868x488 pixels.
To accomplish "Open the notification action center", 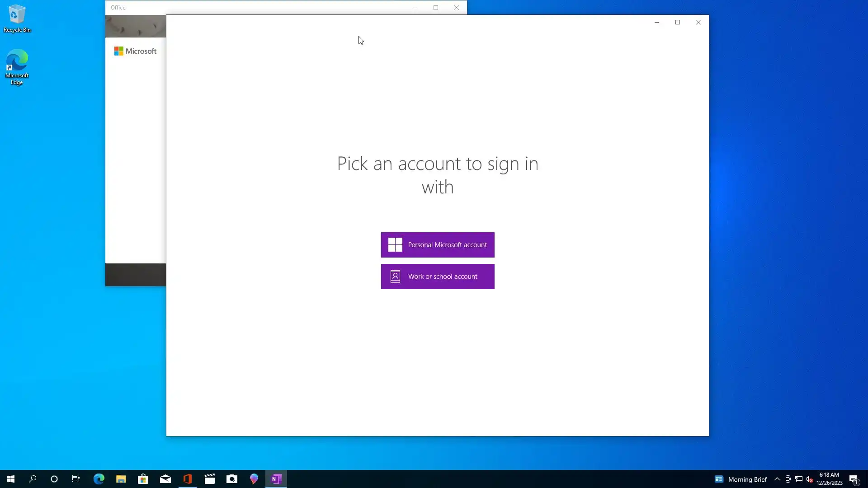I will [854, 479].
